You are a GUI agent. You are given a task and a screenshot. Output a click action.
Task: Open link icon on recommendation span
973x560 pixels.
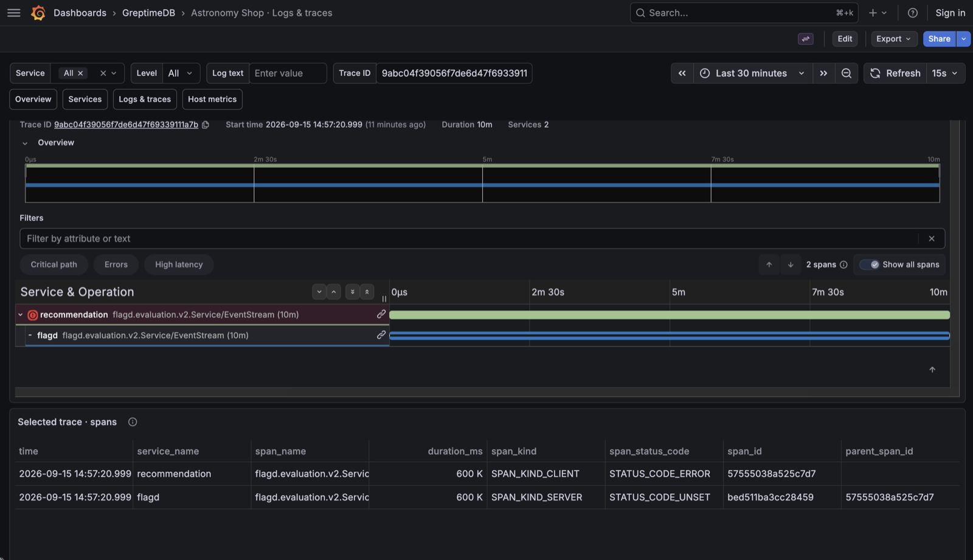pyautogui.click(x=381, y=314)
